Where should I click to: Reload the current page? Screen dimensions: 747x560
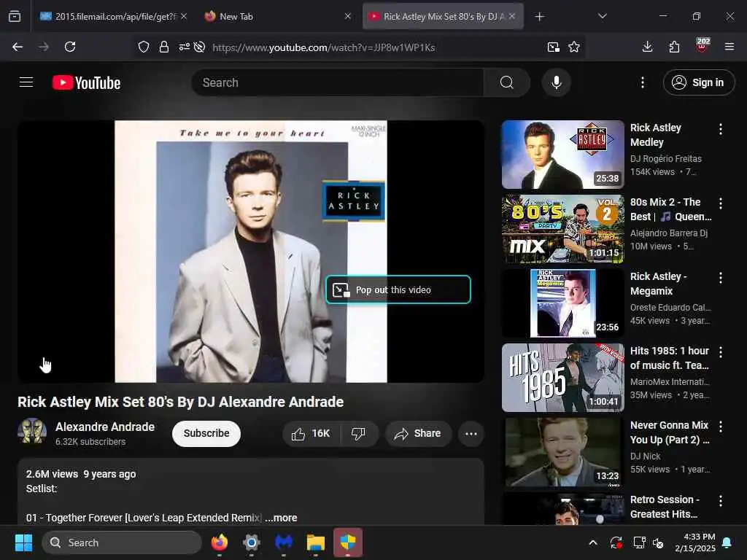pyautogui.click(x=70, y=47)
